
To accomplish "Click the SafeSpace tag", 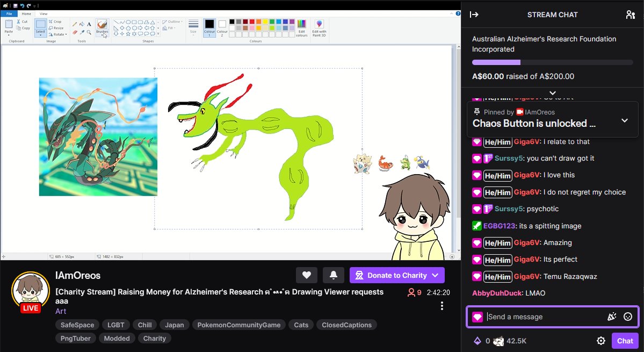I will 77,325.
